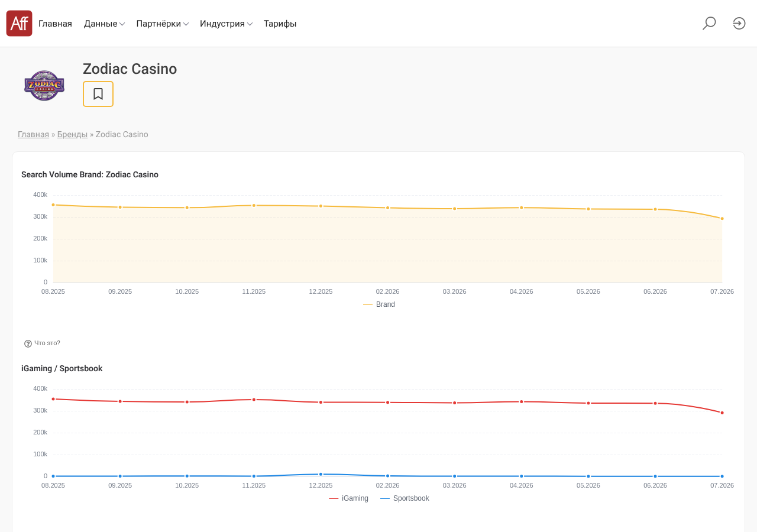Click the 03.2026 blue Sportsbook data point

coord(455,476)
